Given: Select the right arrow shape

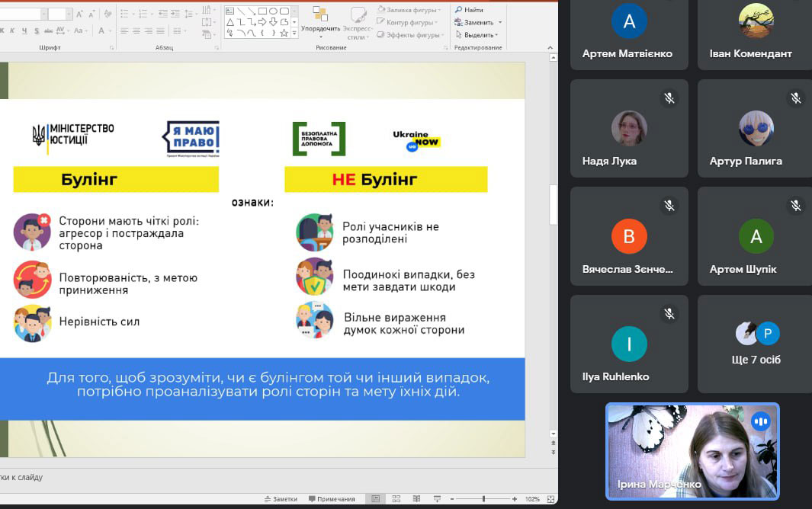Looking at the screenshot, I should [x=262, y=22].
